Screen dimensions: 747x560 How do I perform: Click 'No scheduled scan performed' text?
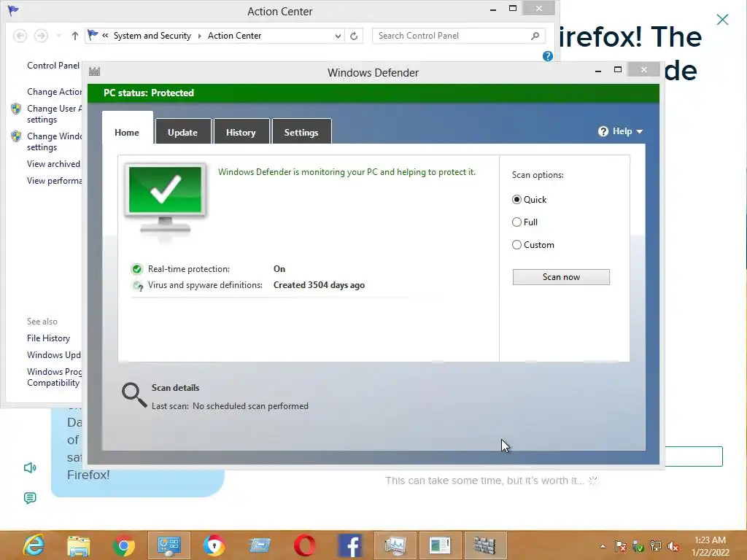click(251, 406)
